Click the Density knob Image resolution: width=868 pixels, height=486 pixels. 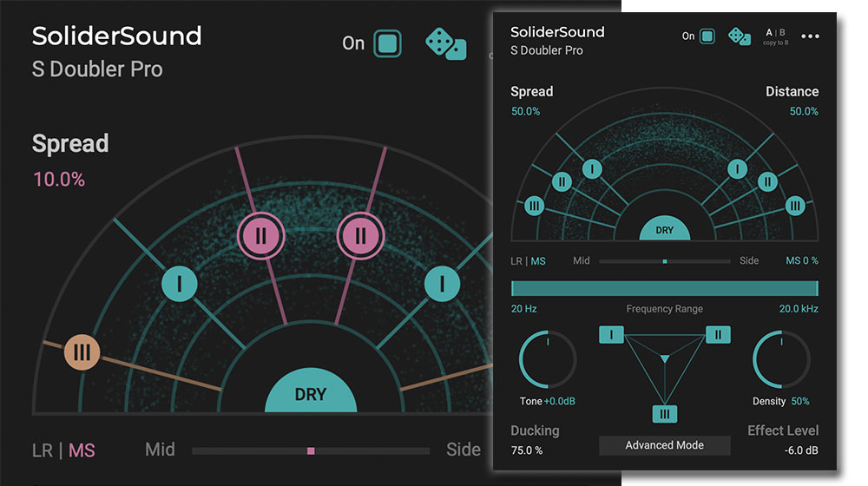point(781,359)
